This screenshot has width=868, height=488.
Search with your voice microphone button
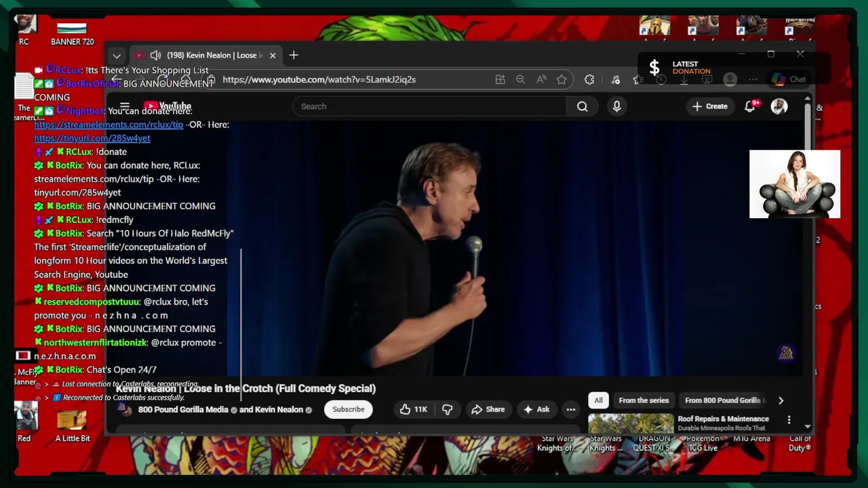pos(616,106)
